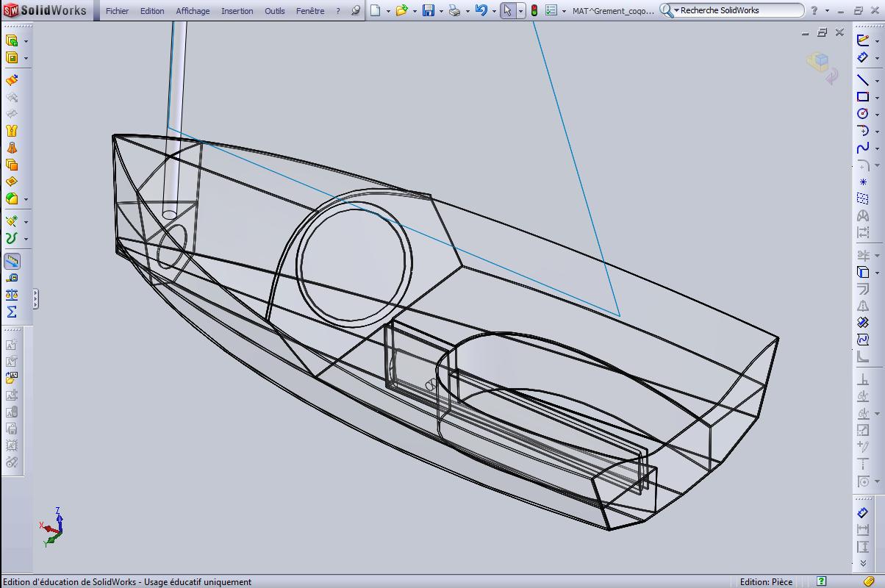
Task: Open the Insertion menu
Action: [x=236, y=10]
